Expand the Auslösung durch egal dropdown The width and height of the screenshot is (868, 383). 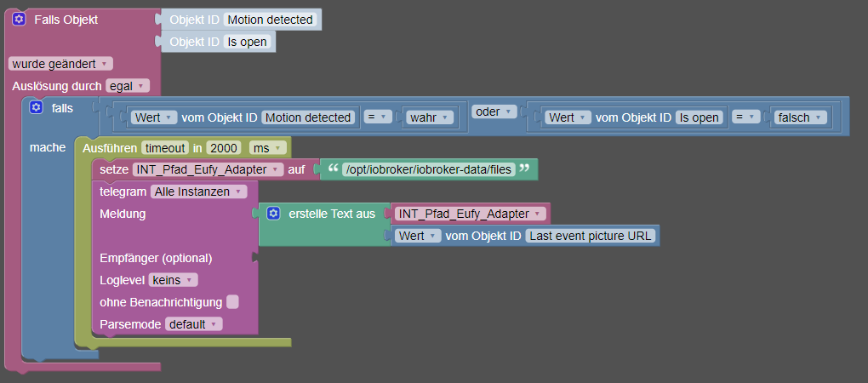tap(128, 85)
